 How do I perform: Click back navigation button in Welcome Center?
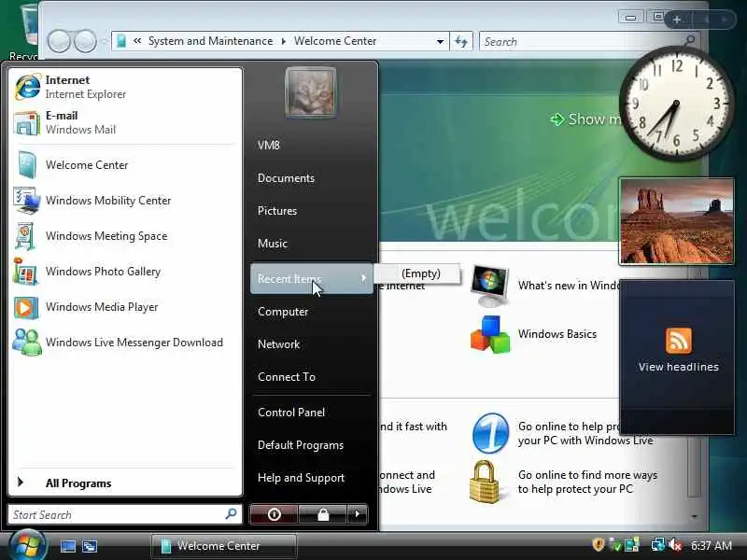coord(59,41)
